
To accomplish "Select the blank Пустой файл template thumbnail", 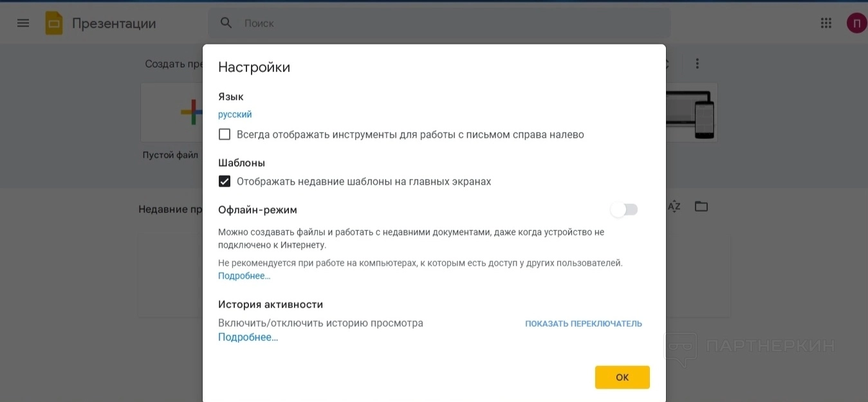I will 172,113.
